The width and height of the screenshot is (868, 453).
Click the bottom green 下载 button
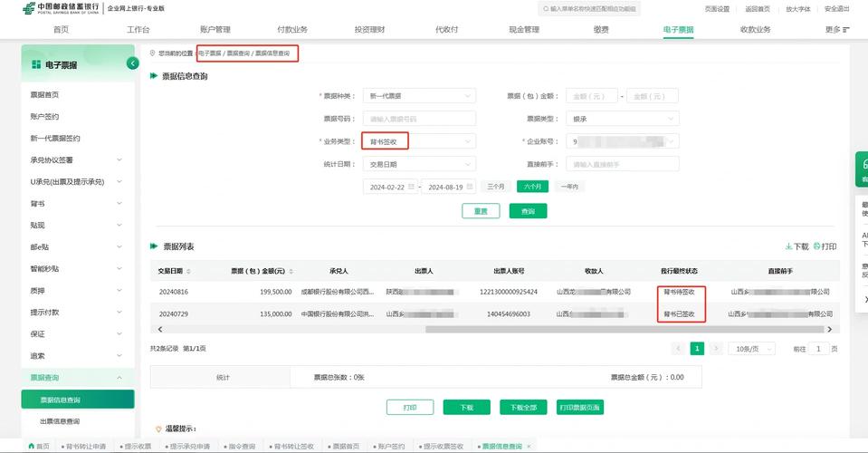click(467, 407)
